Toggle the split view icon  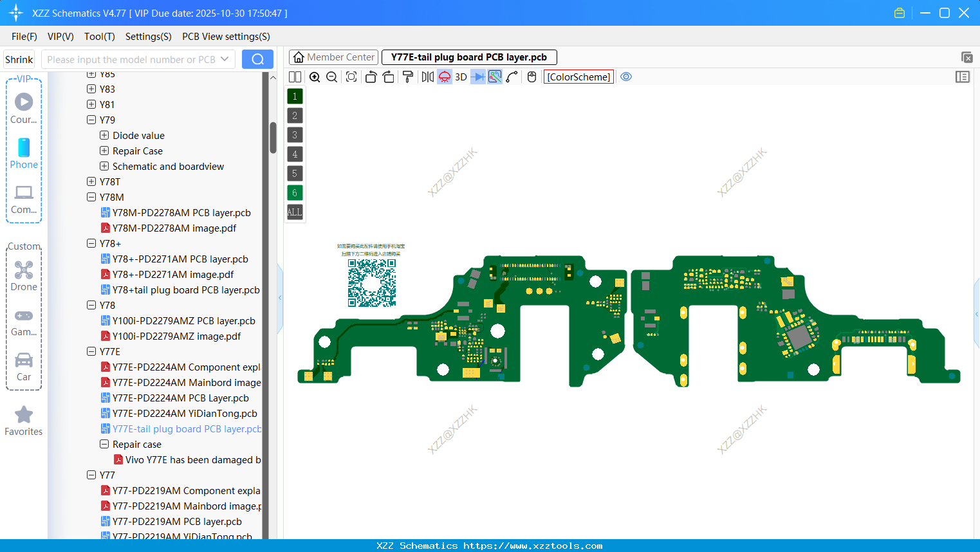pyautogui.click(x=295, y=77)
